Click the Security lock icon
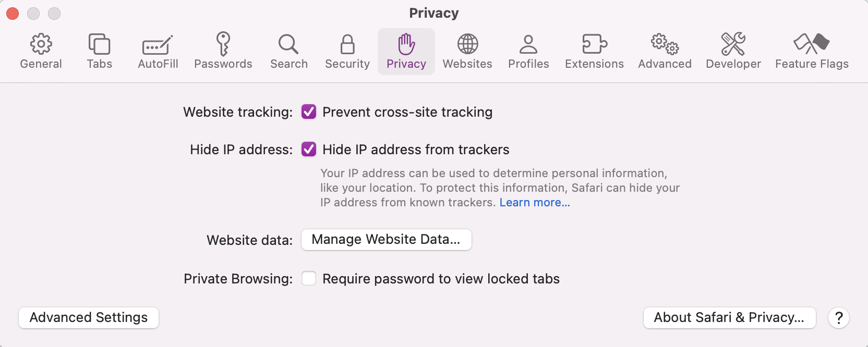This screenshot has width=868, height=347. (x=346, y=51)
